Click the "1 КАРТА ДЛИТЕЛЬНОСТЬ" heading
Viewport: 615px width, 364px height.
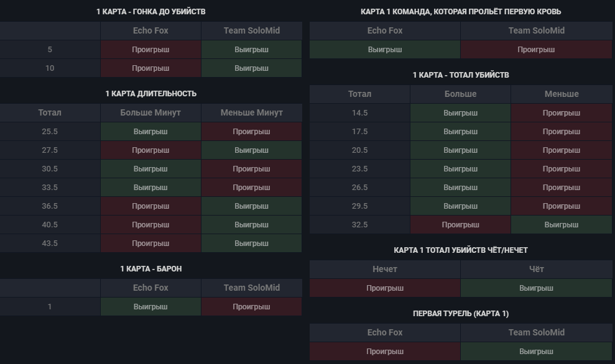click(x=150, y=94)
